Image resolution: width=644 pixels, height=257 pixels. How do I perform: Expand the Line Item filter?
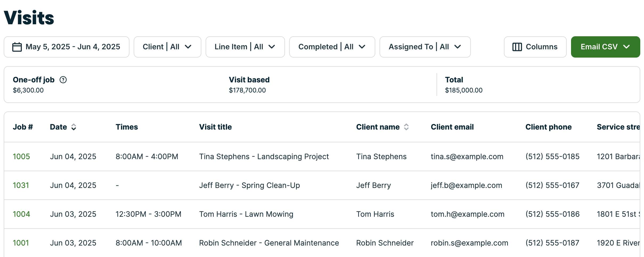(x=245, y=47)
